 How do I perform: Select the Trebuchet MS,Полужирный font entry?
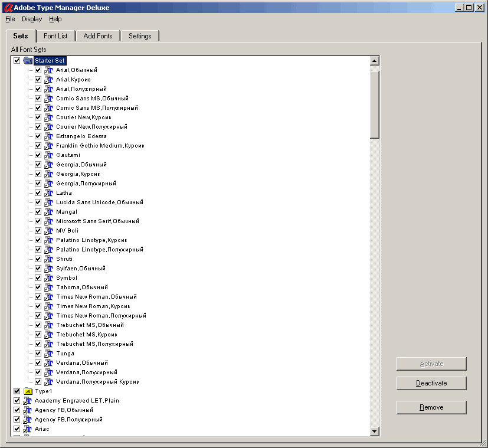[94, 344]
